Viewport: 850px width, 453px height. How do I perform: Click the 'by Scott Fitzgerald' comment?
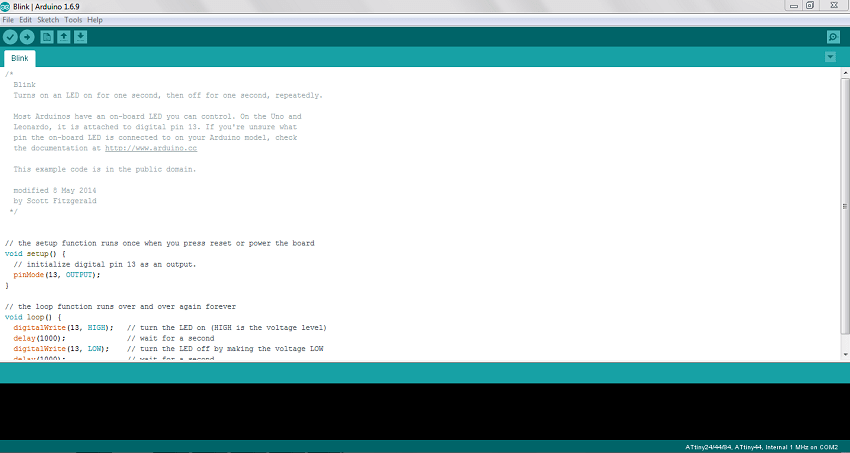point(55,200)
